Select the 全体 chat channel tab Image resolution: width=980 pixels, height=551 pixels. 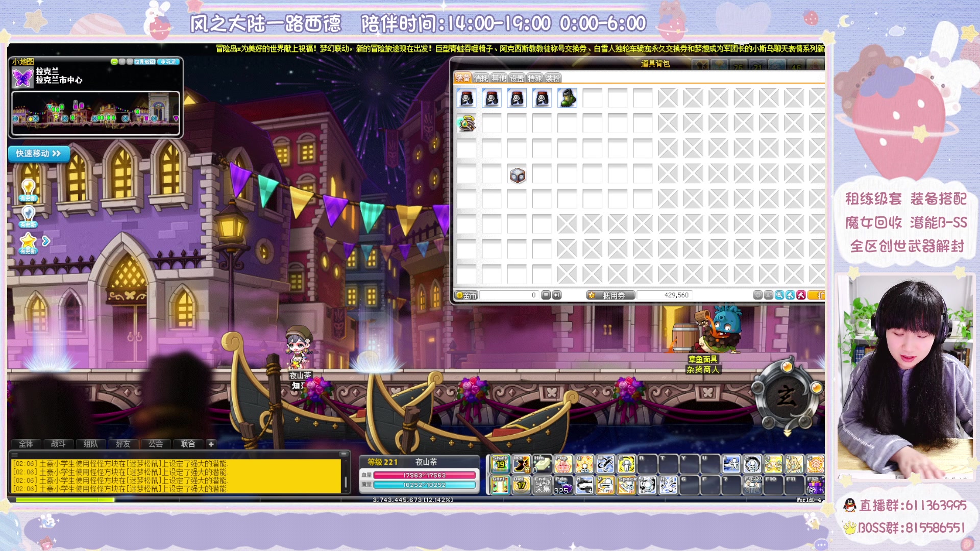click(26, 444)
